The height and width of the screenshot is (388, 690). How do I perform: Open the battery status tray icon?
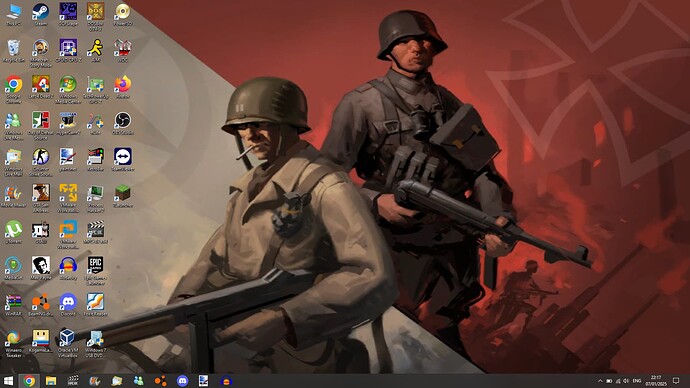coord(609,381)
